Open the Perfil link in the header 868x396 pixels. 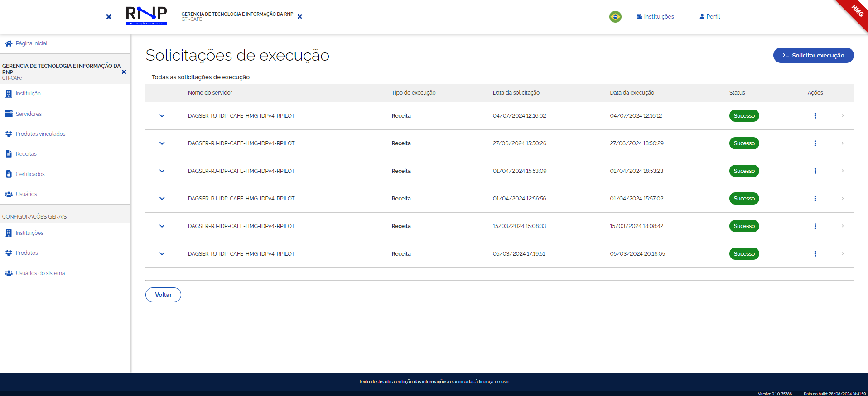709,17
